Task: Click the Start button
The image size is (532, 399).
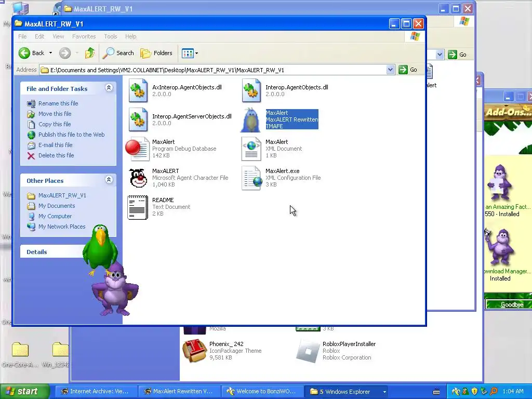Action: click(24, 391)
